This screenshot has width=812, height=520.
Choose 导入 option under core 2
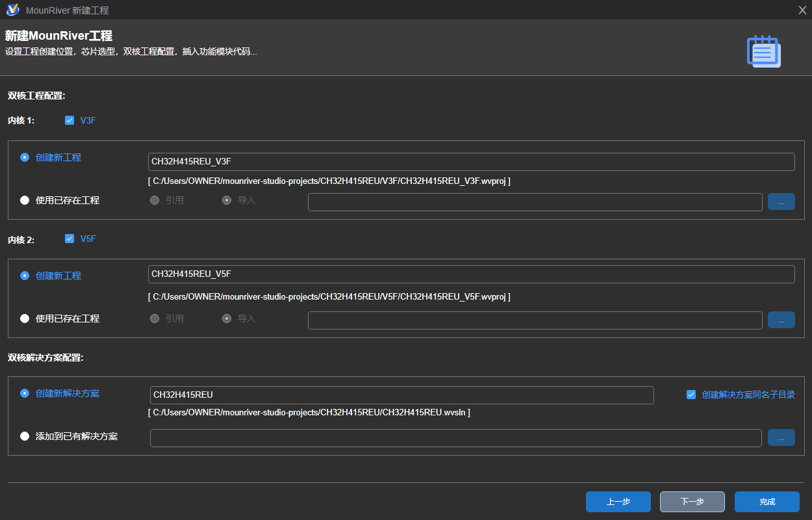[227, 318]
